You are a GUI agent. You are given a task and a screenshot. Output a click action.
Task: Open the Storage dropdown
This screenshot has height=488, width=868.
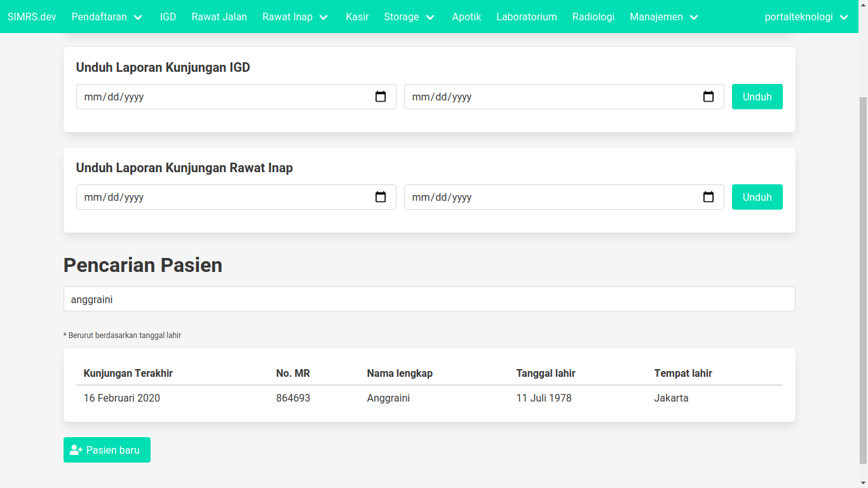click(x=409, y=17)
